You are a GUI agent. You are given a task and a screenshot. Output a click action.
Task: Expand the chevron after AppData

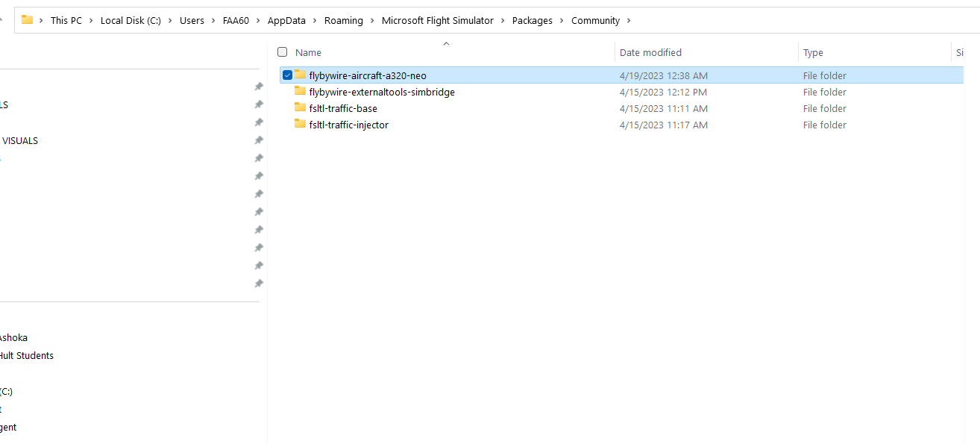(315, 20)
